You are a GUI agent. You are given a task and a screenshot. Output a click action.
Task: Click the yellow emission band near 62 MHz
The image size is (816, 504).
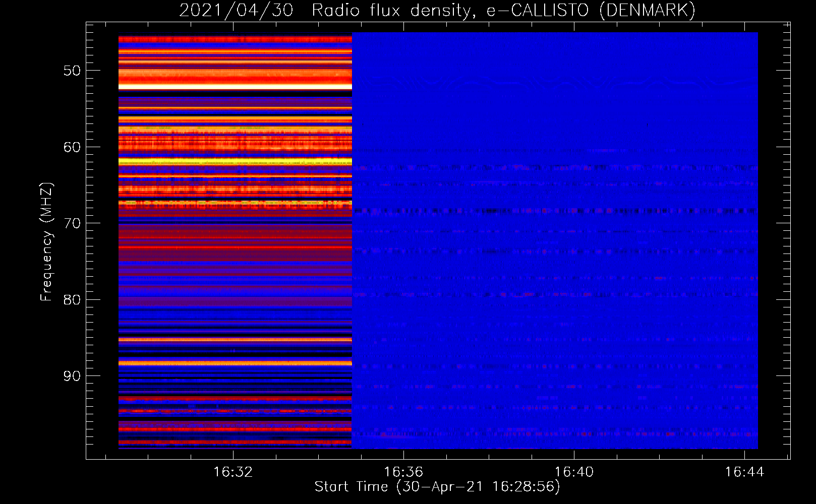click(235, 162)
